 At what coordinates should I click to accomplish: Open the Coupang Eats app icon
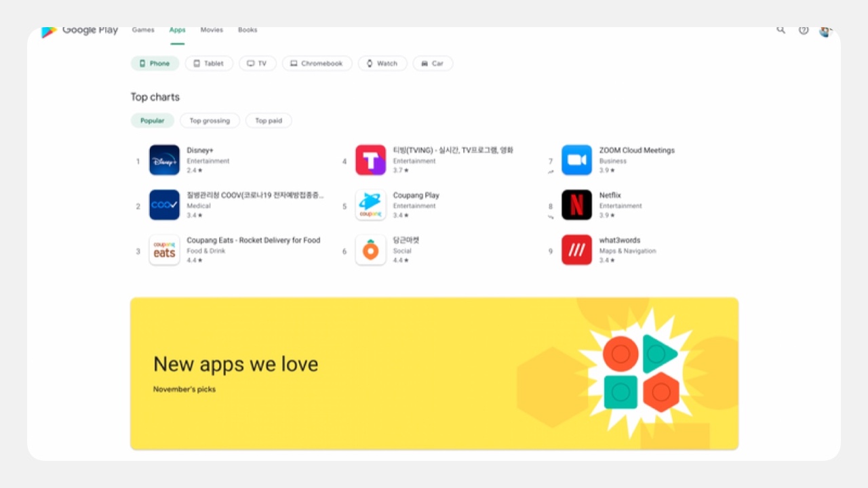click(x=164, y=250)
